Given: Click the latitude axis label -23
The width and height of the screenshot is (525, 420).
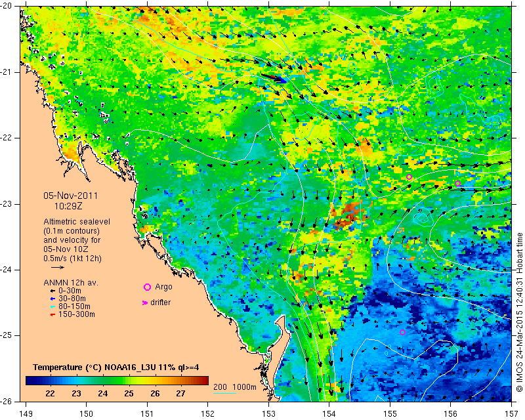Looking at the screenshot, I should tap(7, 204).
